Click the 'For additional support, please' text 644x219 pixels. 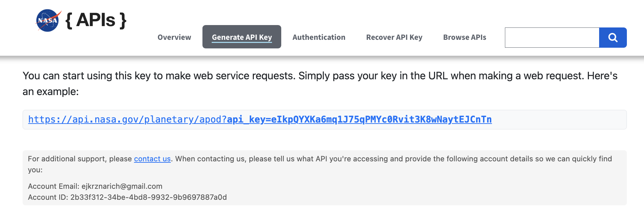tap(79, 159)
